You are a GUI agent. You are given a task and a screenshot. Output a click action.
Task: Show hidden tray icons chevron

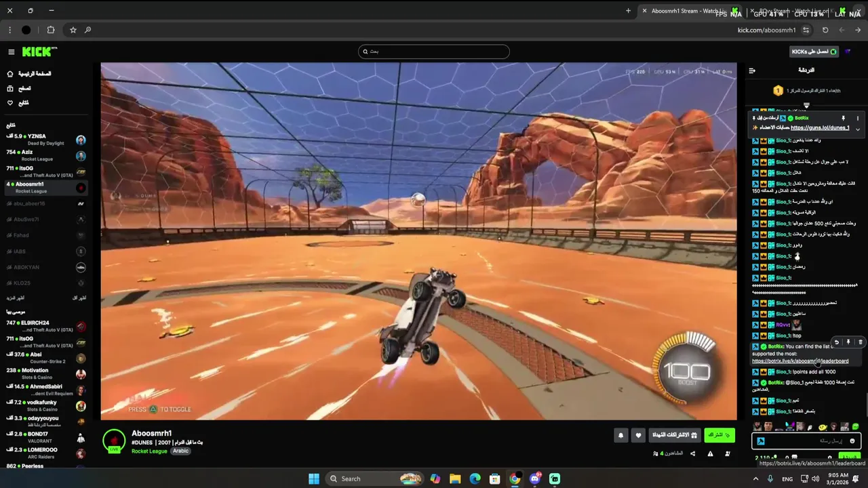point(755,479)
